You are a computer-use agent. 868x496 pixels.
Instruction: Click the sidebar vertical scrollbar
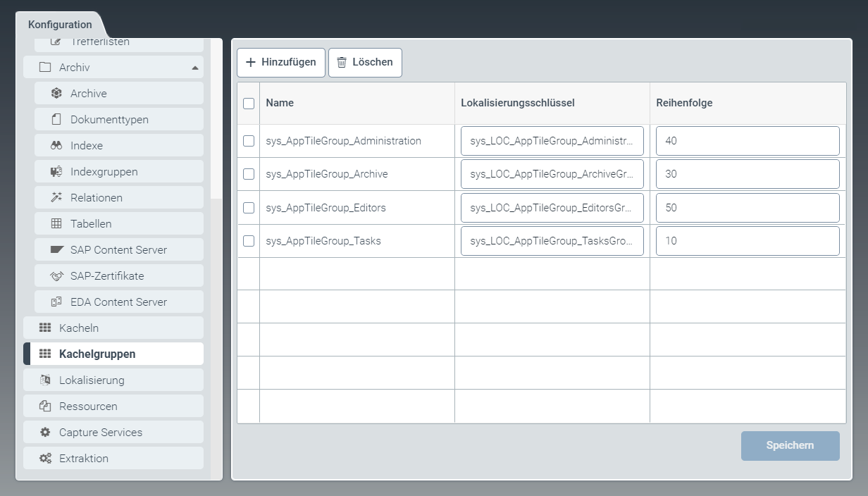pos(216,120)
